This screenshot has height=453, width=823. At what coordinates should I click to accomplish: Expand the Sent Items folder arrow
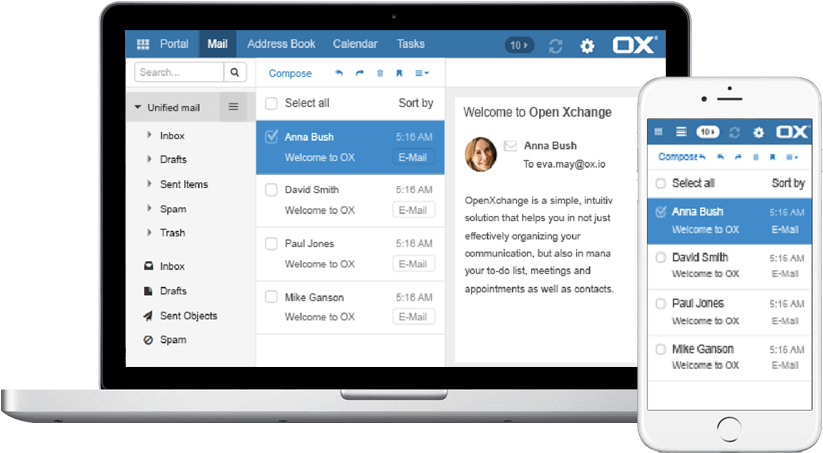[x=149, y=184]
